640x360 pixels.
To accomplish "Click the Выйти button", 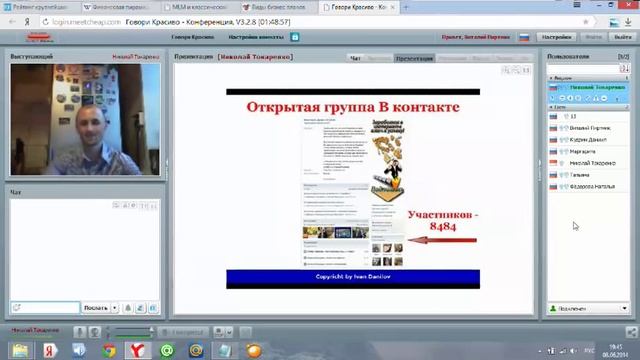I will [x=623, y=37].
